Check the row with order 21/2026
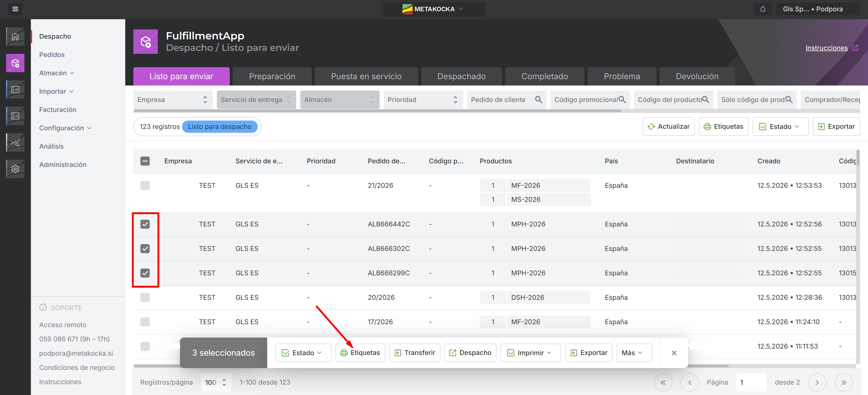The image size is (868, 395). [145, 185]
